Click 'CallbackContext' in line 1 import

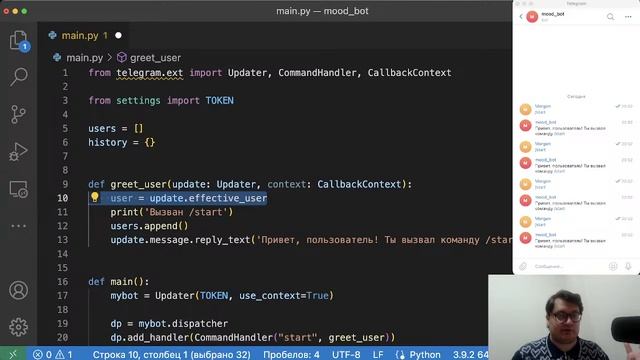point(409,73)
